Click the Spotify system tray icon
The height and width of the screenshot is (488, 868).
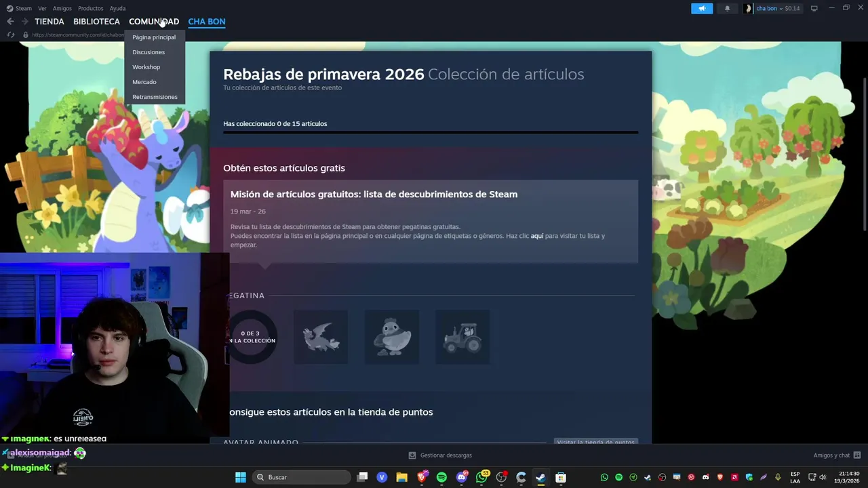(618, 477)
